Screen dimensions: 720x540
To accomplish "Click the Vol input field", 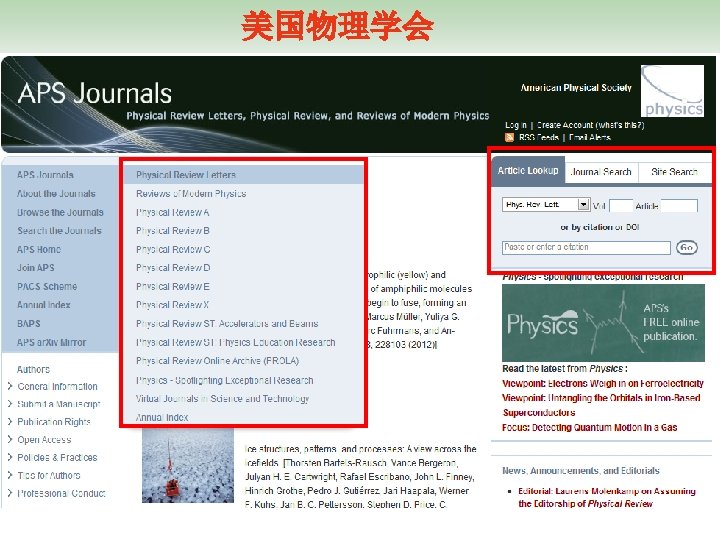I will click(621, 206).
